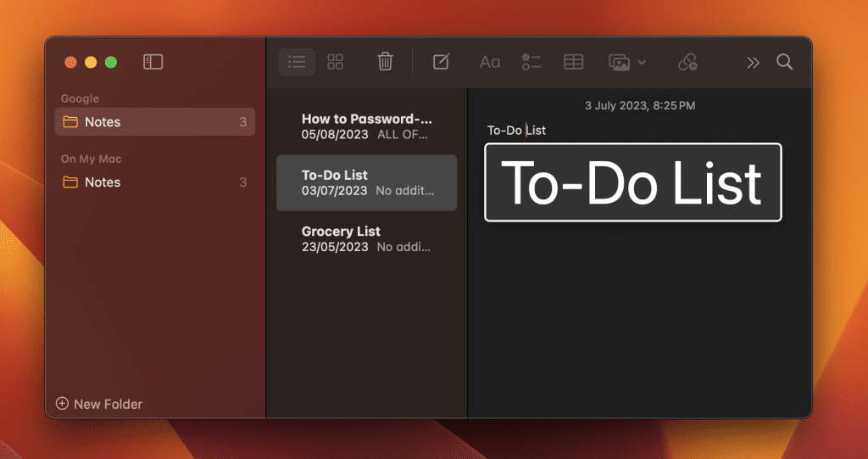Insert a table using table icon

click(574, 62)
